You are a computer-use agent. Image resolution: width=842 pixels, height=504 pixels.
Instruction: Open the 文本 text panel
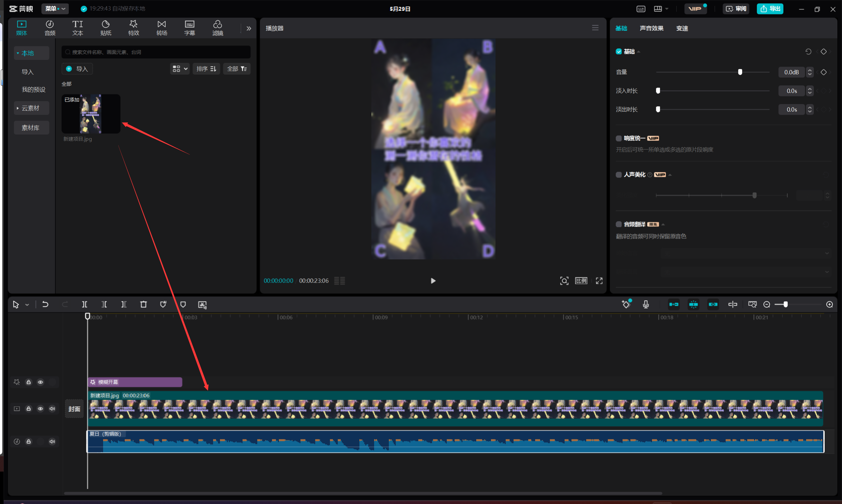pyautogui.click(x=77, y=28)
